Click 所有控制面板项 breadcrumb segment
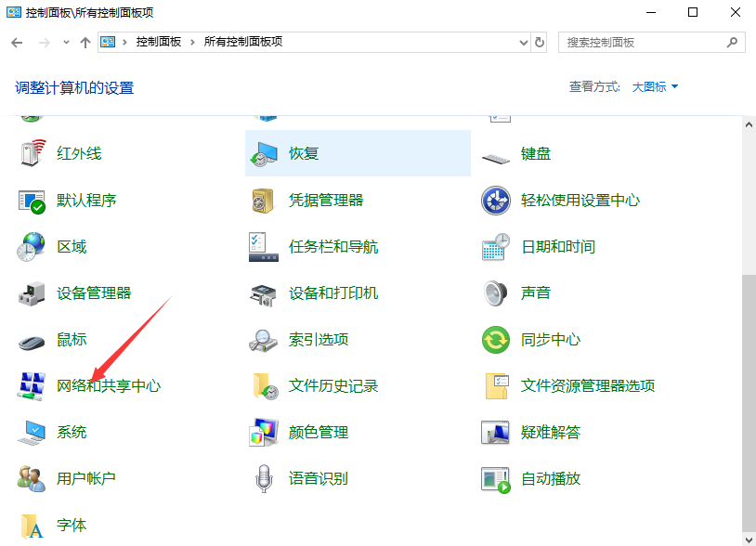The width and height of the screenshot is (756, 546). (242, 43)
